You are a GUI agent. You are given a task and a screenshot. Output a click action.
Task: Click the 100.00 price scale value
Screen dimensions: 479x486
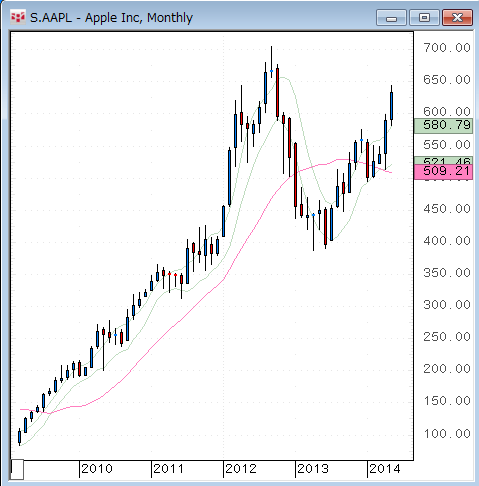pyautogui.click(x=447, y=434)
